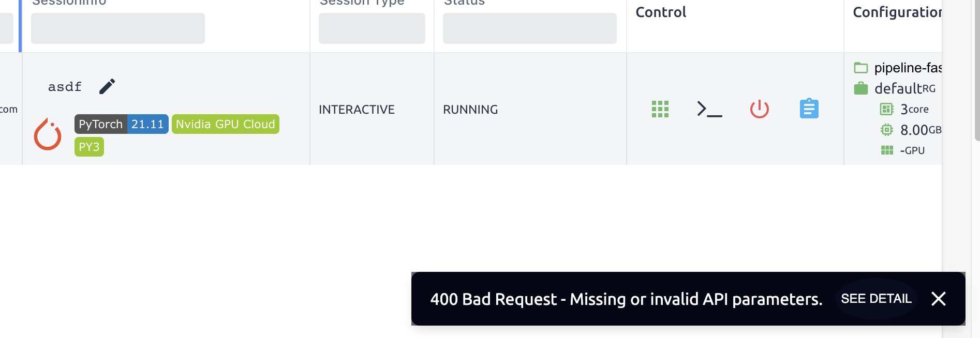
Task: Open SEE DETAIL on the error toast
Action: tap(875, 299)
